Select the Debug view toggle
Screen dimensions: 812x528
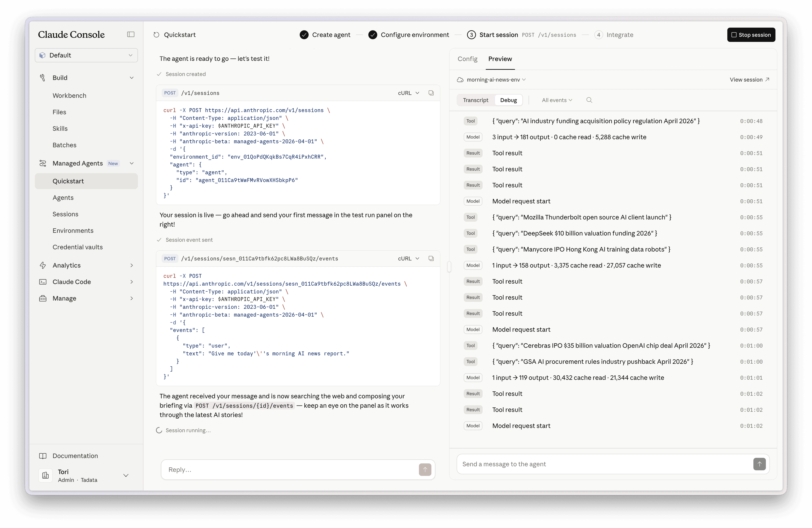[508, 100]
